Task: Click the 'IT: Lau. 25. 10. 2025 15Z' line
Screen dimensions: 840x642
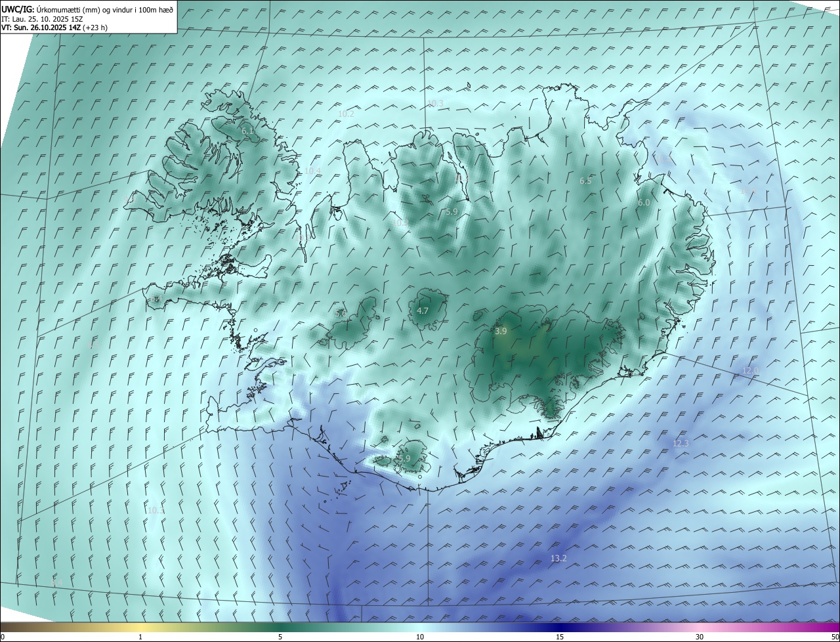Action: pyautogui.click(x=43, y=19)
